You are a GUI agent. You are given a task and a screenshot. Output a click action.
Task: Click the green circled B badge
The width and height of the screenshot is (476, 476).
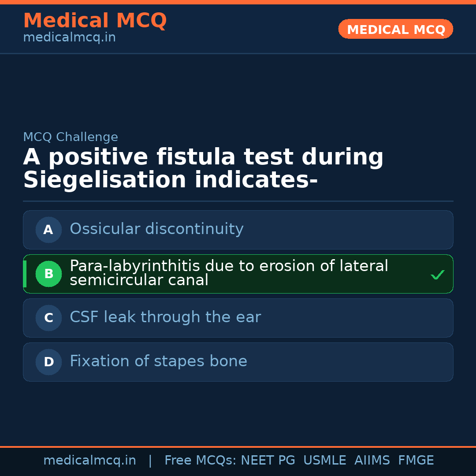(48, 274)
